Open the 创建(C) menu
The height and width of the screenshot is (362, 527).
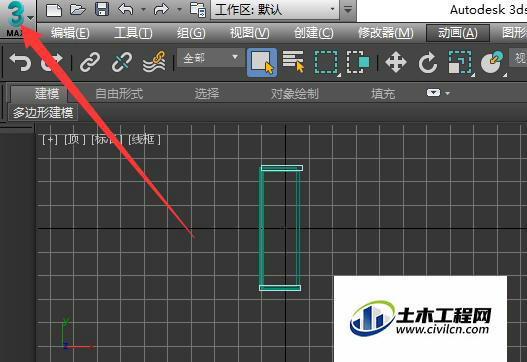314,33
